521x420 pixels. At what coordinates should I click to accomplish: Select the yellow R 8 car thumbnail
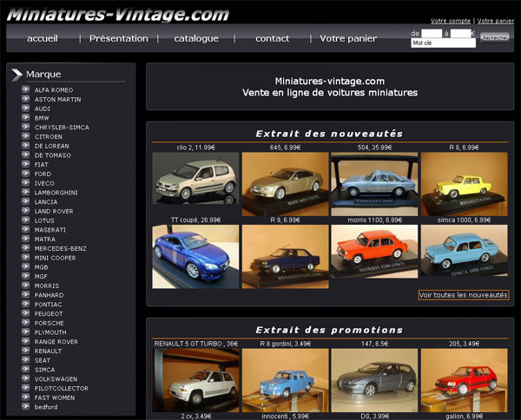464,183
